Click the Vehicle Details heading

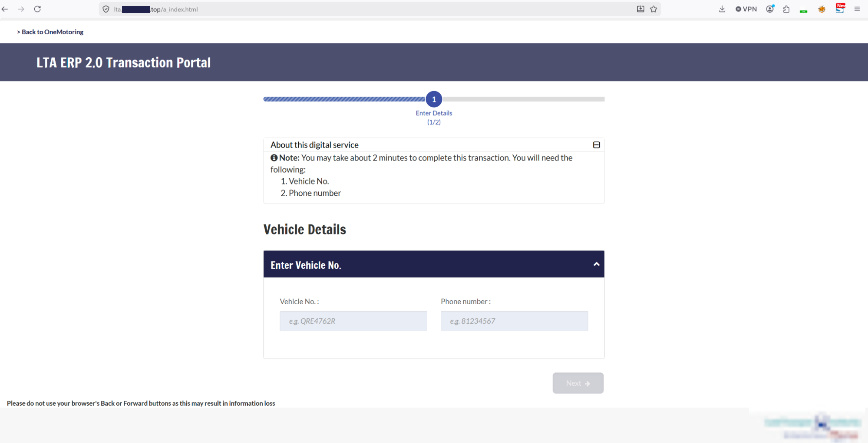click(x=305, y=230)
